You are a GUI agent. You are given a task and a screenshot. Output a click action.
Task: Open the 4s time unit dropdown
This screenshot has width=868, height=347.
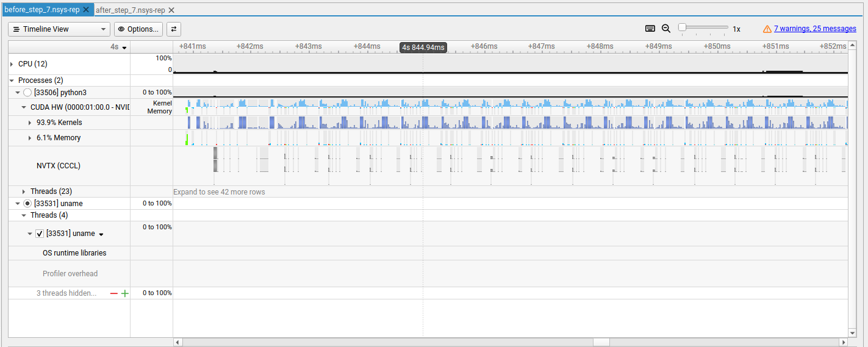pos(118,47)
